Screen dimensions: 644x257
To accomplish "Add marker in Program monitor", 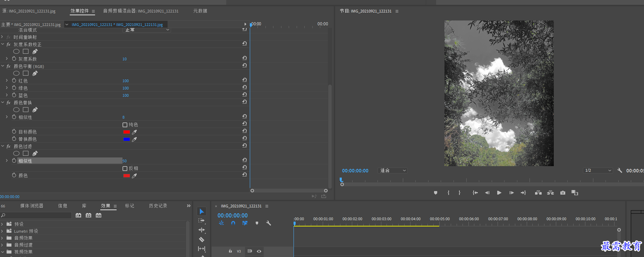I will point(435,193).
